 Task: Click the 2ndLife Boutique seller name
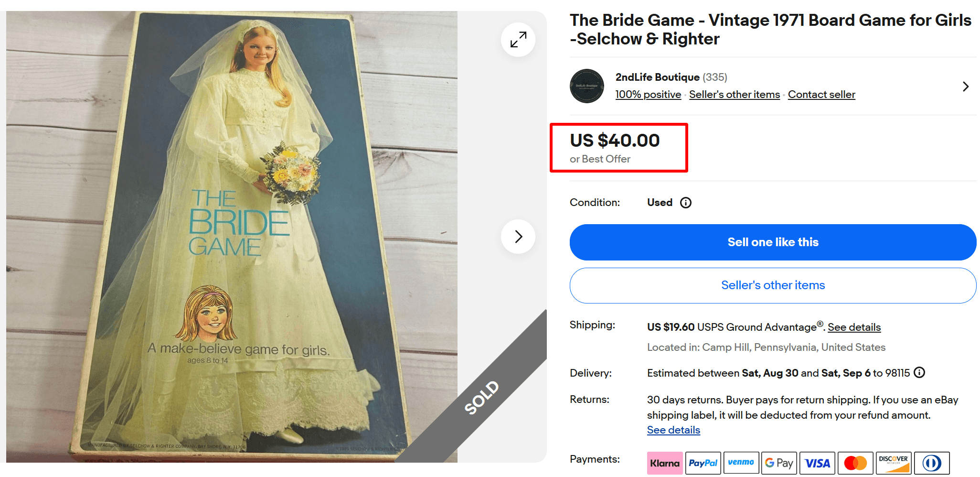point(657,77)
